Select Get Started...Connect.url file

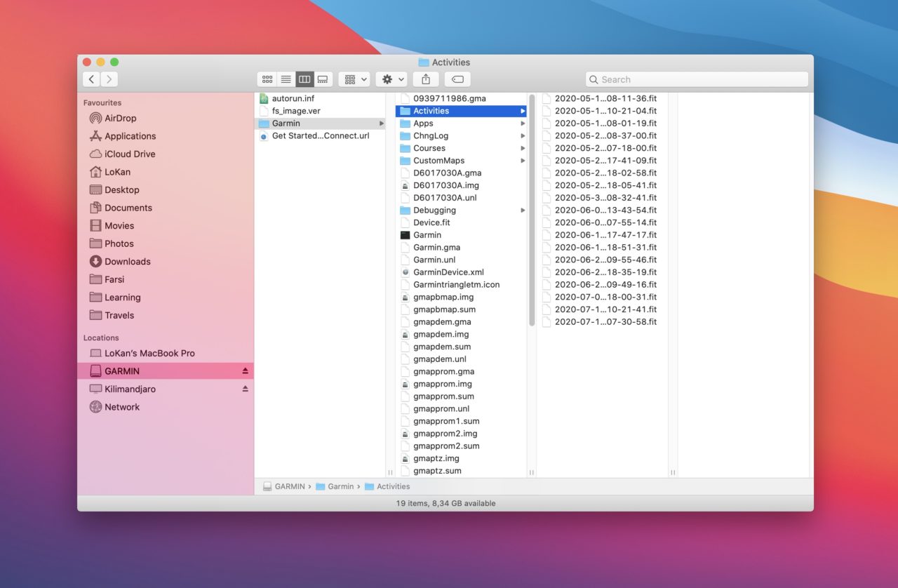[x=321, y=136]
